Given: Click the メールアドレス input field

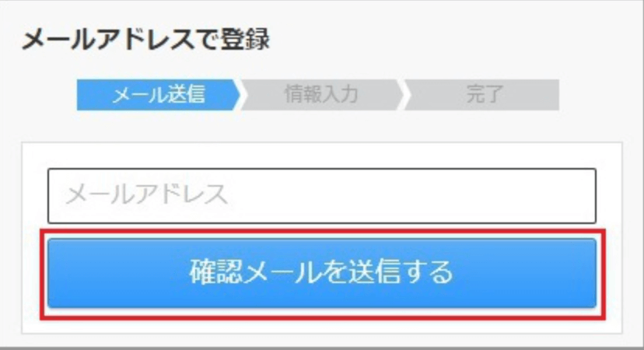Looking at the screenshot, I should pyautogui.click(x=321, y=195).
